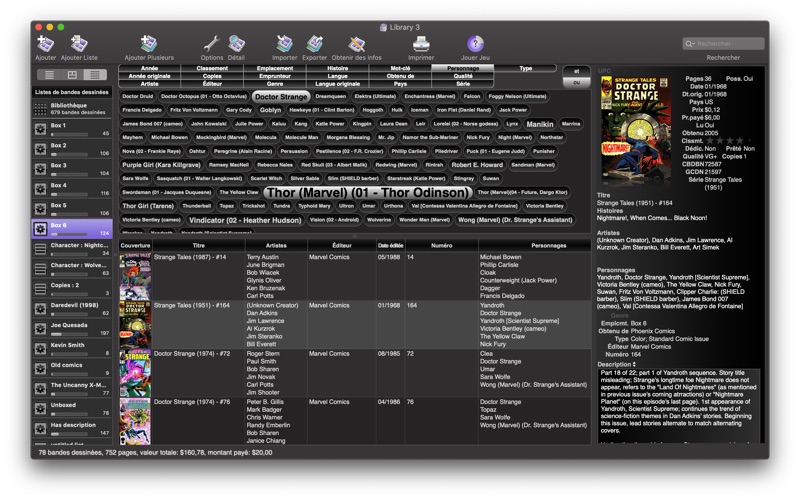Toggle the Robert E. Howard tag
The height and width of the screenshot is (500, 800).
point(477,165)
